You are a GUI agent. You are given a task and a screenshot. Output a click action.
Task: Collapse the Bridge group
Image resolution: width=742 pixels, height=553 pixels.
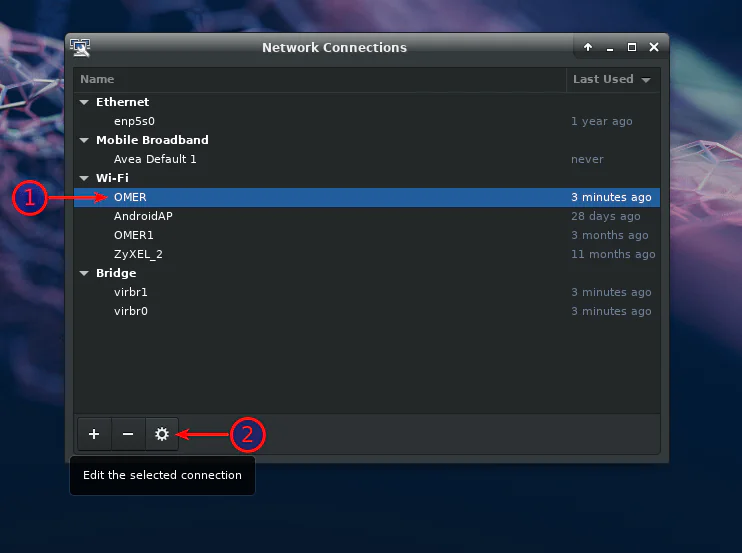(84, 273)
